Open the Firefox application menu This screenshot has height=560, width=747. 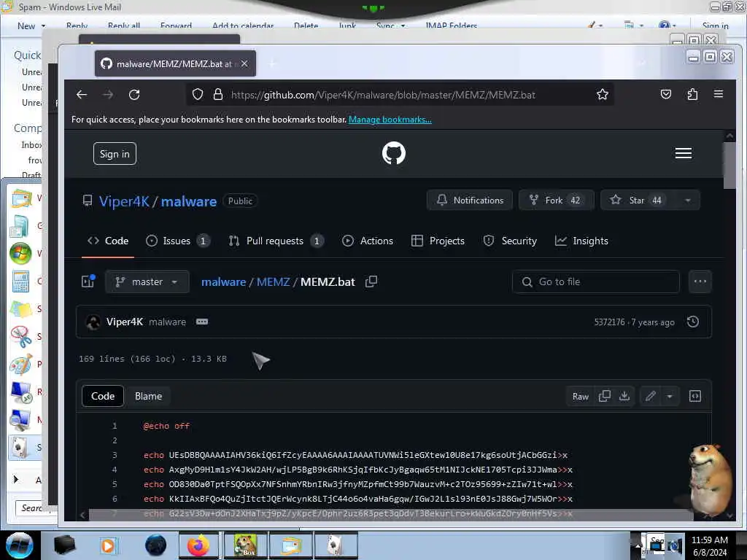point(719,94)
